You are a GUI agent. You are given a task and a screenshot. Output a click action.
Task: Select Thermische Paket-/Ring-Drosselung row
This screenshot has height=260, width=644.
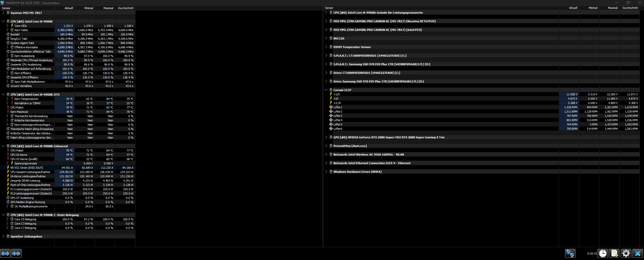pos(68,129)
